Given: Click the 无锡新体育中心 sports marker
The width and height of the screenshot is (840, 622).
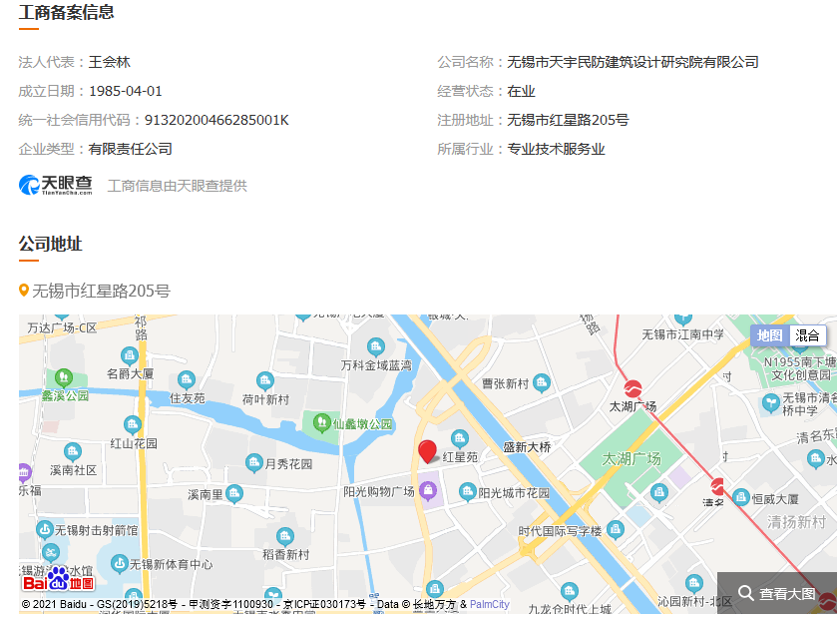Looking at the screenshot, I should pos(119,563).
